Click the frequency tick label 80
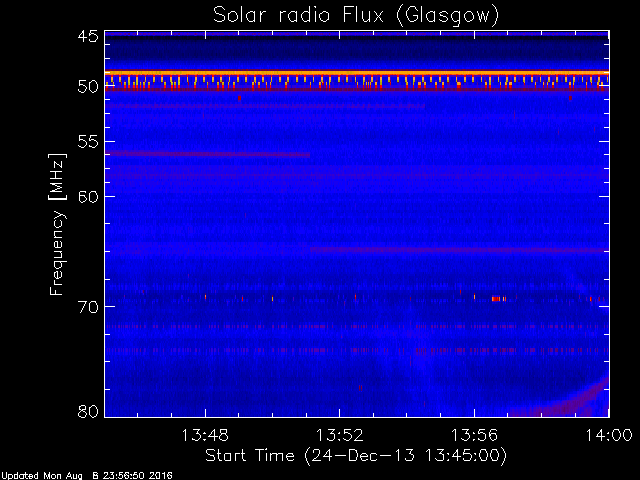 (88, 411)
